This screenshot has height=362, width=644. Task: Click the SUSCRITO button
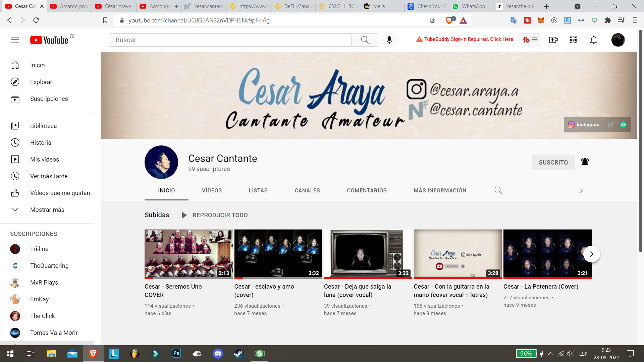tap(553, 162)
